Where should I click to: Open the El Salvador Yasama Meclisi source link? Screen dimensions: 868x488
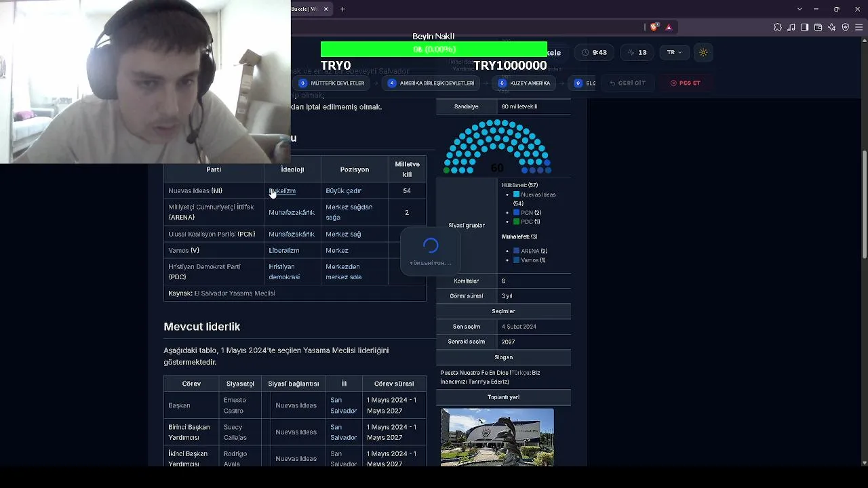click(235, 293)
